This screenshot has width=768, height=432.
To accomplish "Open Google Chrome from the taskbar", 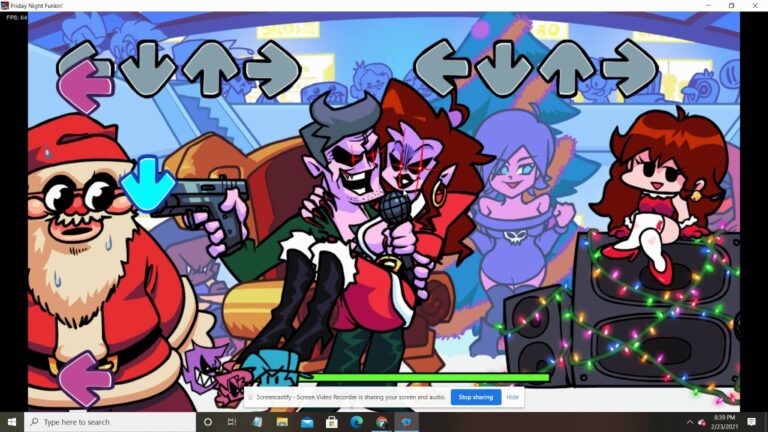I will [x=382, y=422].
